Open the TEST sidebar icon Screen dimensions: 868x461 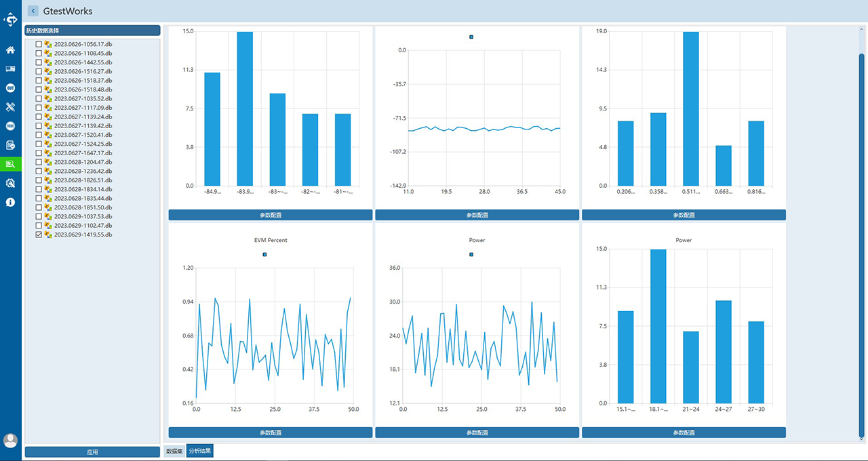coord(10,126)
